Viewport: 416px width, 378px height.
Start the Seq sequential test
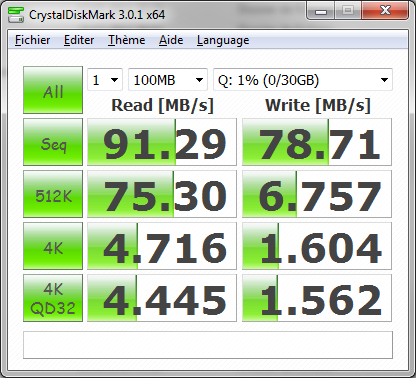coord(53,142)
